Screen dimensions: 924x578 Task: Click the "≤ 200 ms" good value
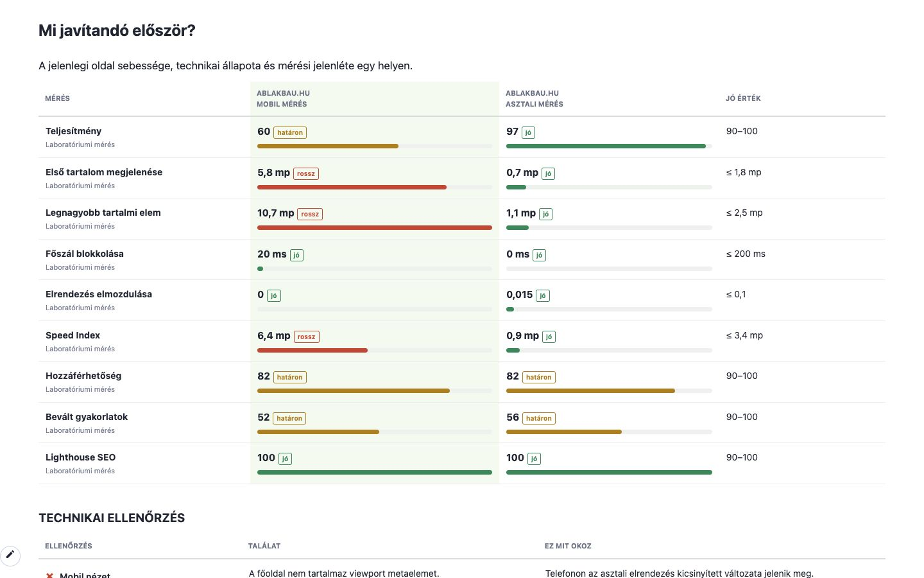coord(746,254)
